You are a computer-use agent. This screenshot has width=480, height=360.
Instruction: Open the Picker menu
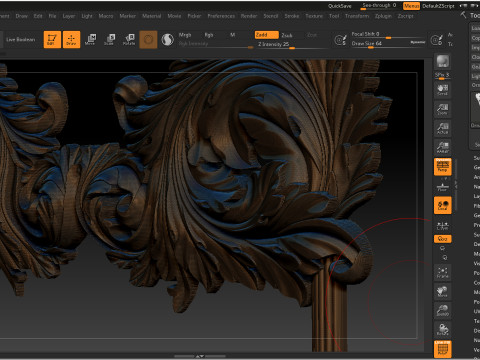[194, 16]
